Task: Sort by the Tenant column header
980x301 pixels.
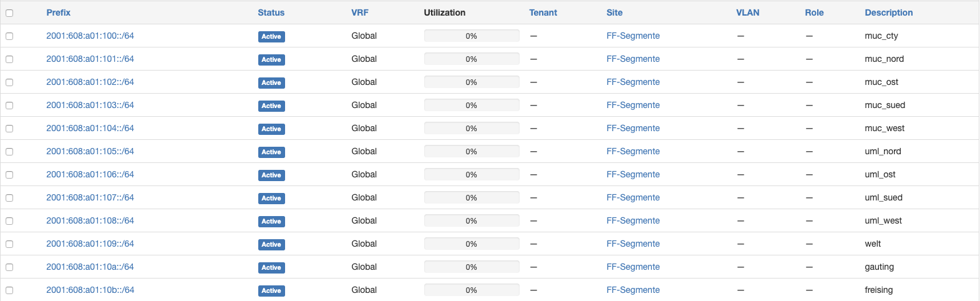Action: click(x=543, y=12)
